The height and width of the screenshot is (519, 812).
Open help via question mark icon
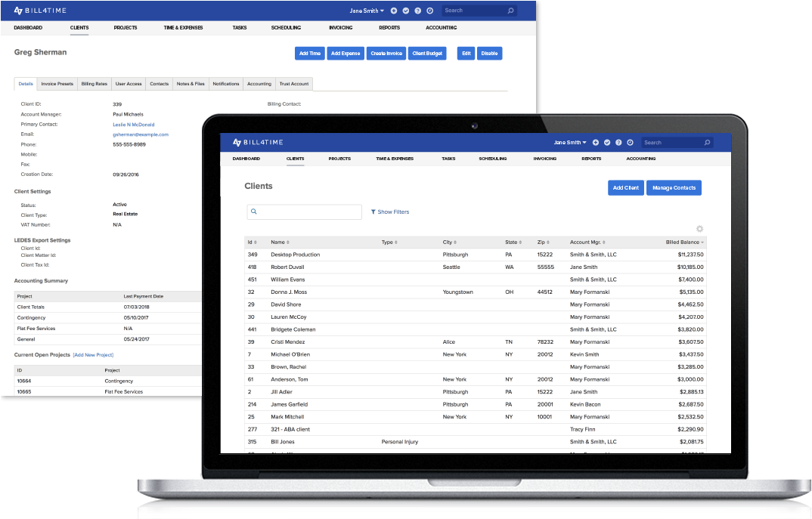[x=618, y=142]
